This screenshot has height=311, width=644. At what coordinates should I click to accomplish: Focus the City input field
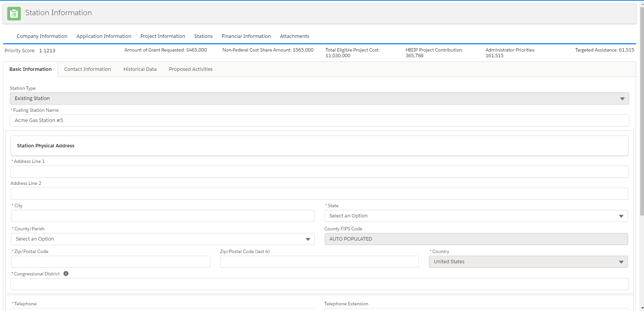point(163,216)
